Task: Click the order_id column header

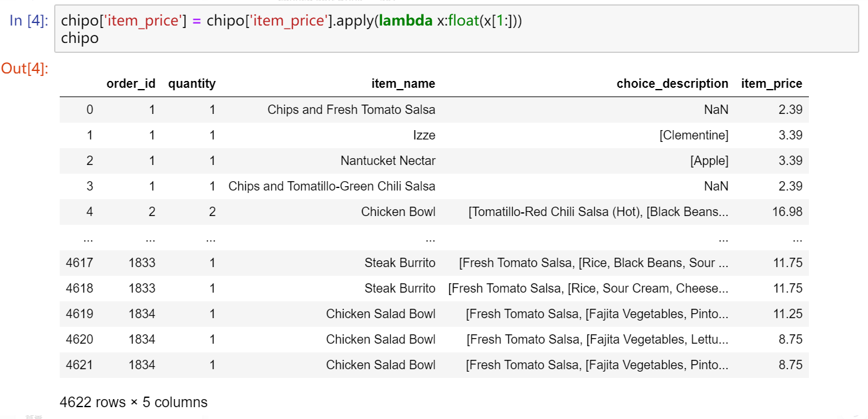Action: pyautogui.click(x=131, y=83)
